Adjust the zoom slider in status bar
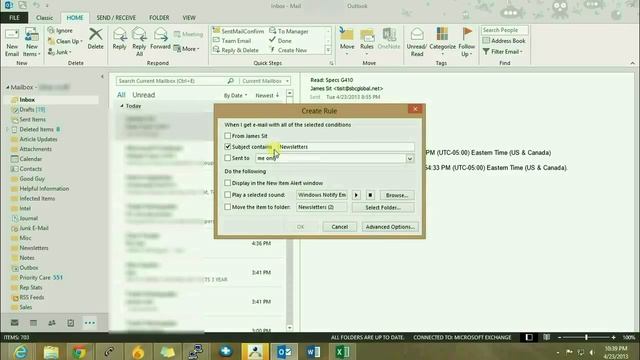640x360 pixels. (587, 337)
